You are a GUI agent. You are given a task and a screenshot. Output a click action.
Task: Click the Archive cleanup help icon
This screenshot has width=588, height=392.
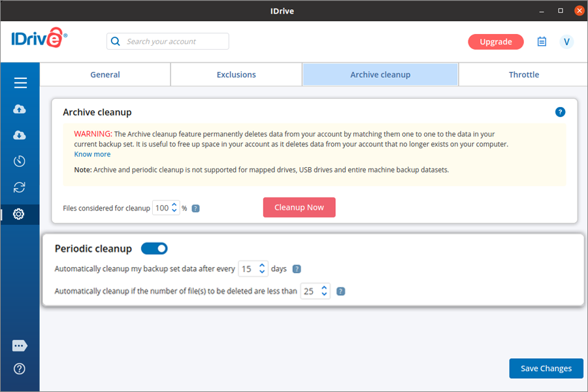[x=560, y=112]
